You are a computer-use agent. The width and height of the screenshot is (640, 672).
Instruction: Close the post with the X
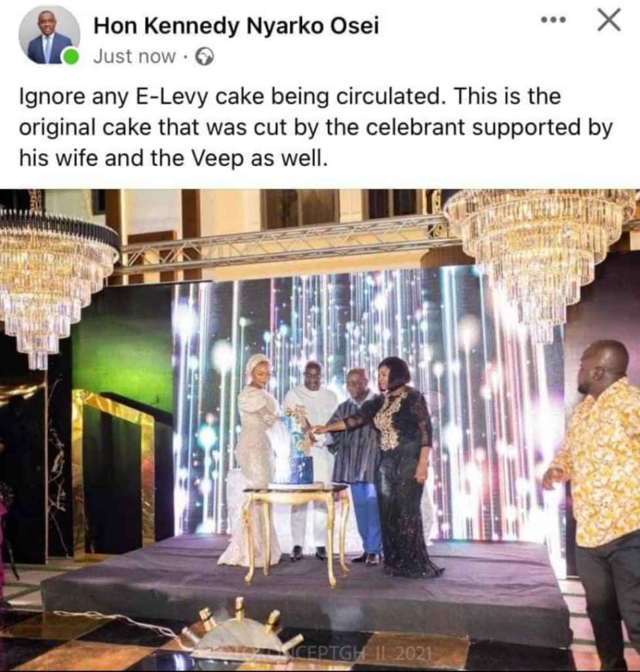point(609,21)
